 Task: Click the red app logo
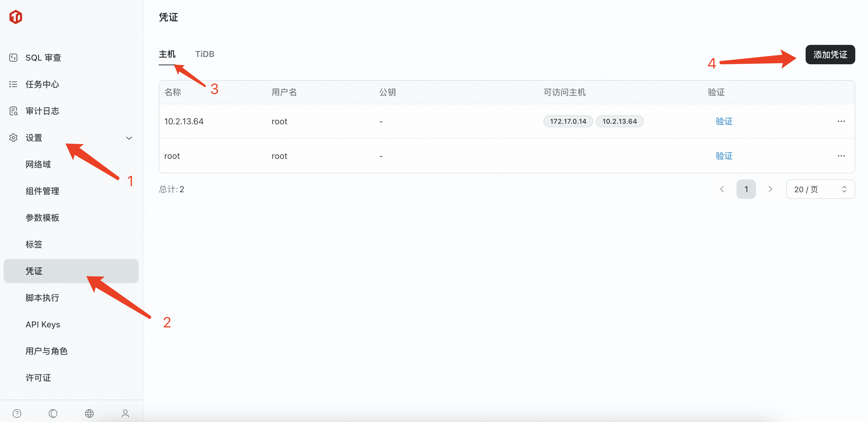point(15,17)
